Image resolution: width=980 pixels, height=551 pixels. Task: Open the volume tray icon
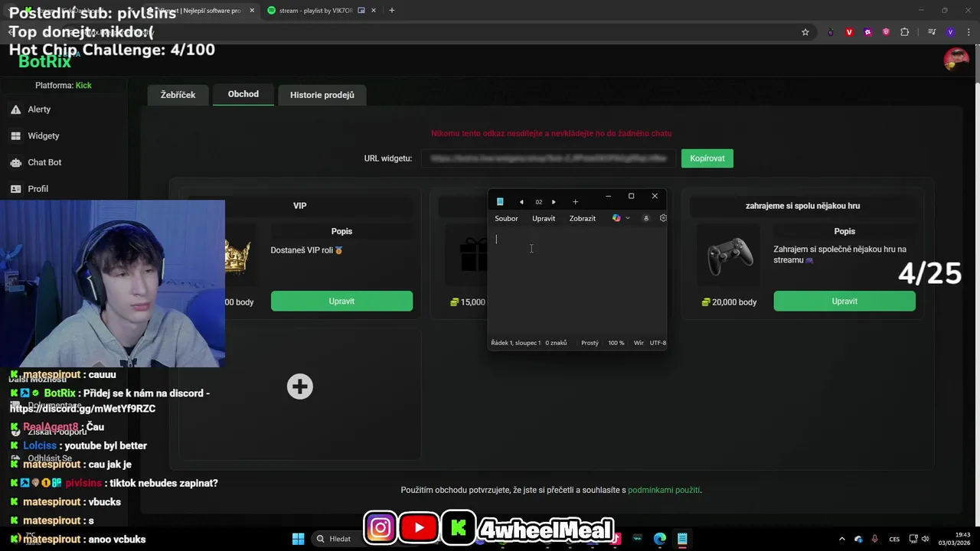[x=925, y=539]
